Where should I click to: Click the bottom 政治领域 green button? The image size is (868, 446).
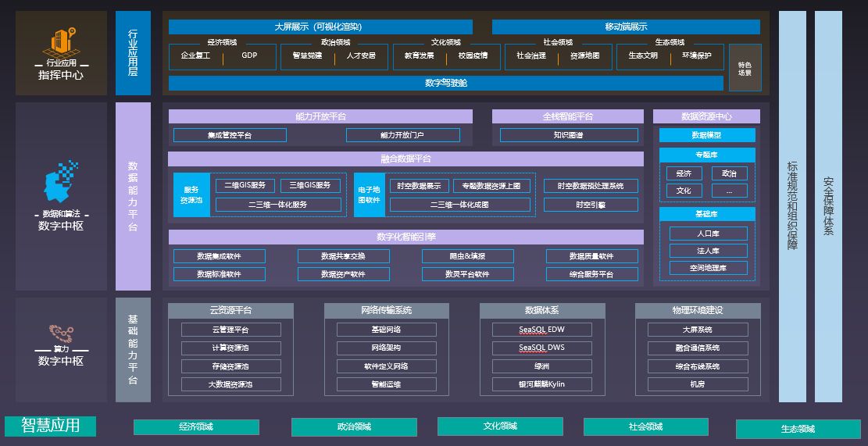(354, 427)
